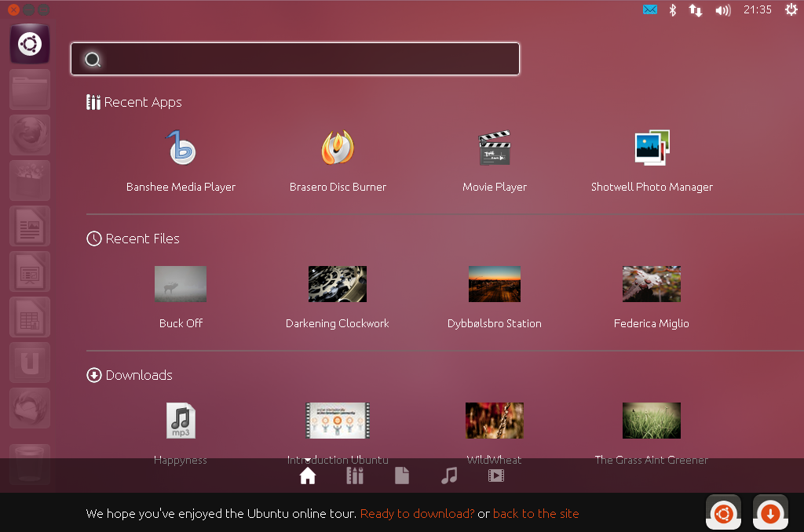
Task: Switch to the Music lens
Action: click(449, 475)
